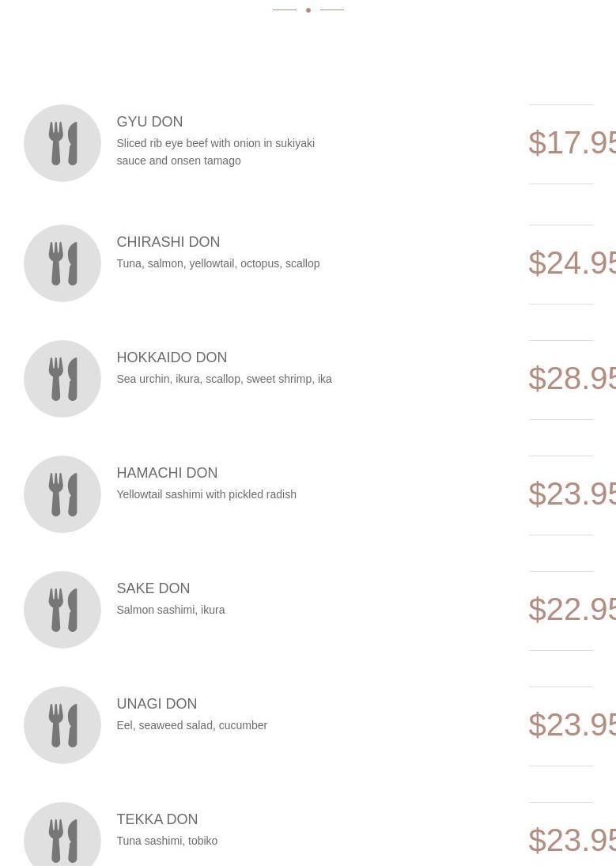The width and height of the screenshot is (616, 866).
Task: Click the $17.95 price for Gyu Don
Action: pyautogui.click(x=573, y=143)
